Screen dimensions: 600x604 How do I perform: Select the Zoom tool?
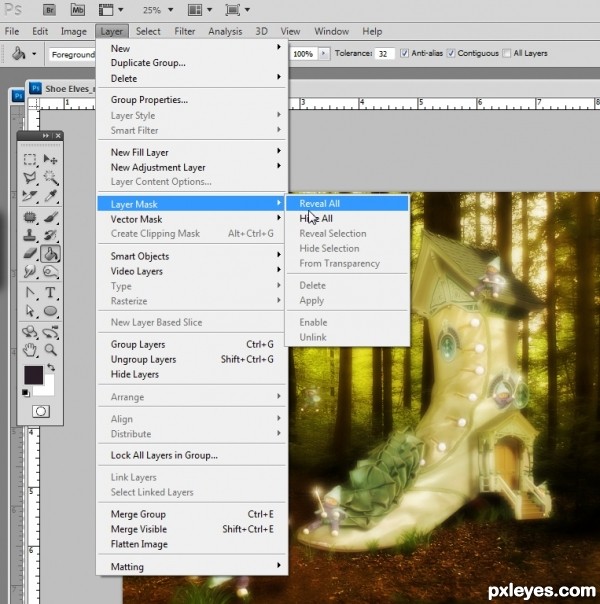50,350
